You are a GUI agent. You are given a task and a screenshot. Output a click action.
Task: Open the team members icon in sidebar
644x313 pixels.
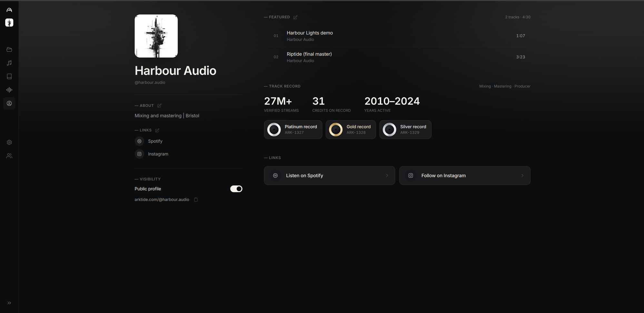click(x=9, y=156)
